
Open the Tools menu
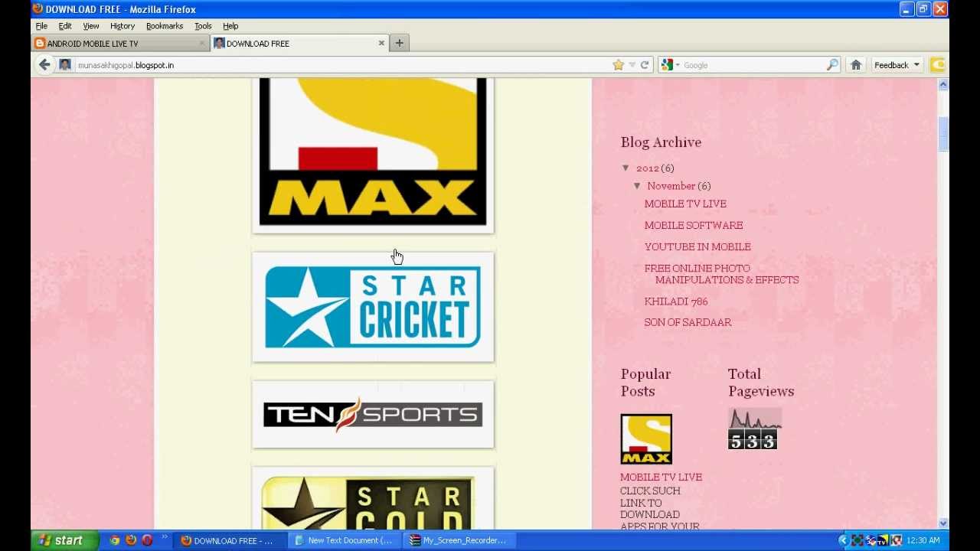point(203,26)
